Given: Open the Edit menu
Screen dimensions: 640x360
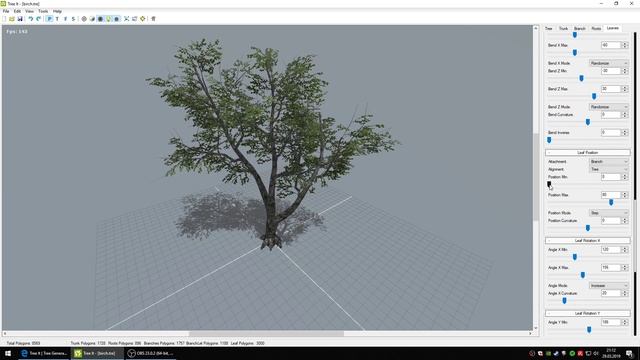Looking at the screenshot, I should pyautogui.click(x=17, y=11).
